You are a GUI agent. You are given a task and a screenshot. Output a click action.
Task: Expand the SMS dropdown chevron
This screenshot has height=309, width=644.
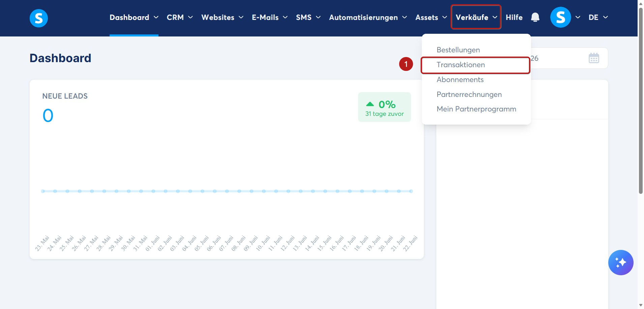pyautogui.click(x=318, y=17)
